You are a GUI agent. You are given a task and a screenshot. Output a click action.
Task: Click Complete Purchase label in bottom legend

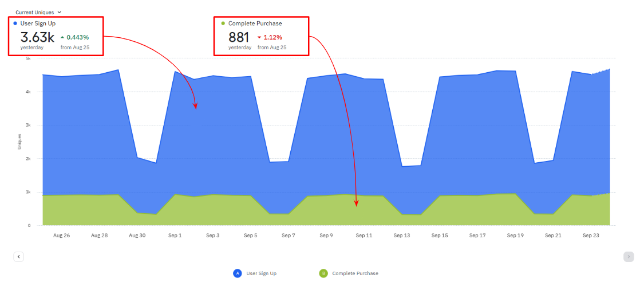(x=355, y=273)
